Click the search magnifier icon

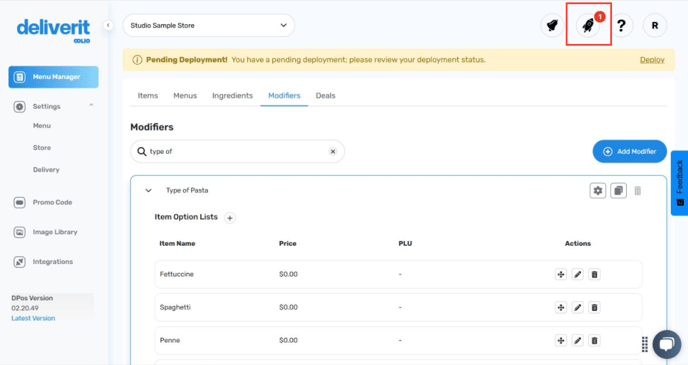[x=142, y=151]
